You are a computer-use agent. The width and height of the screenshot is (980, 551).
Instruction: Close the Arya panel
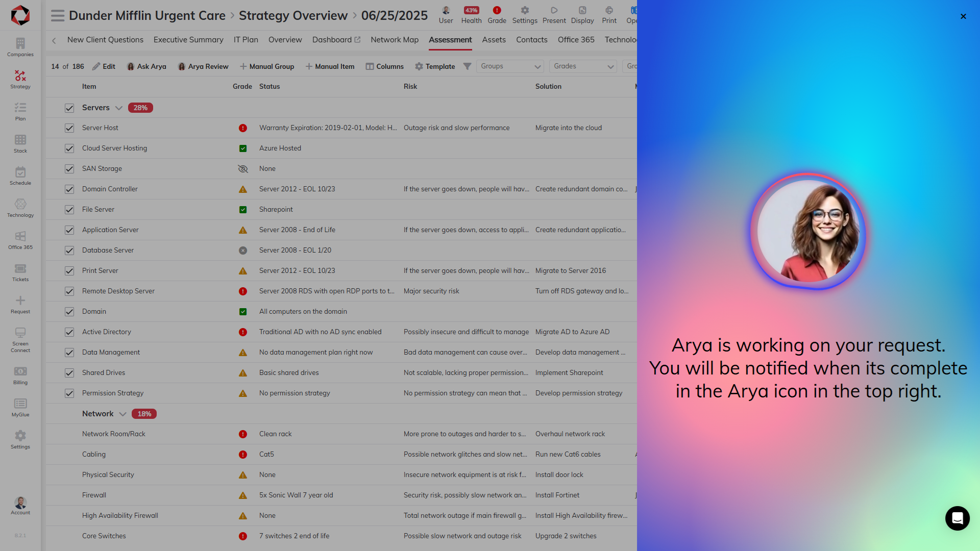963,16
